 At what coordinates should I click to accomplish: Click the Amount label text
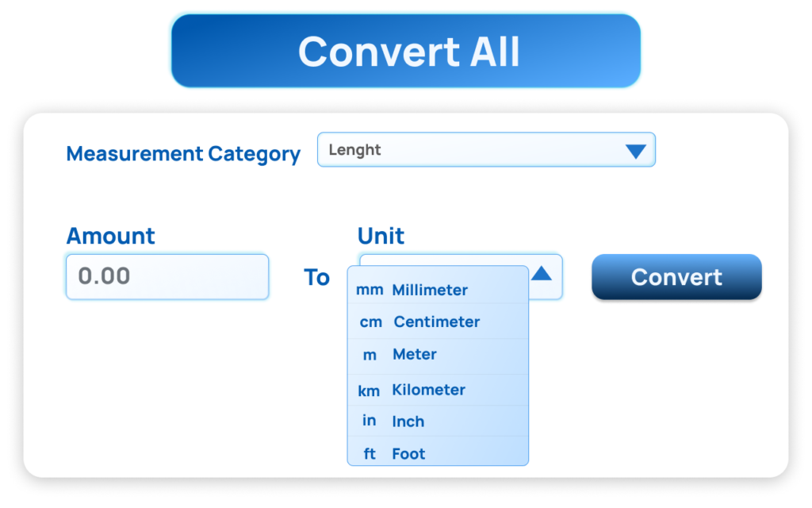click(x=110, y=236)
